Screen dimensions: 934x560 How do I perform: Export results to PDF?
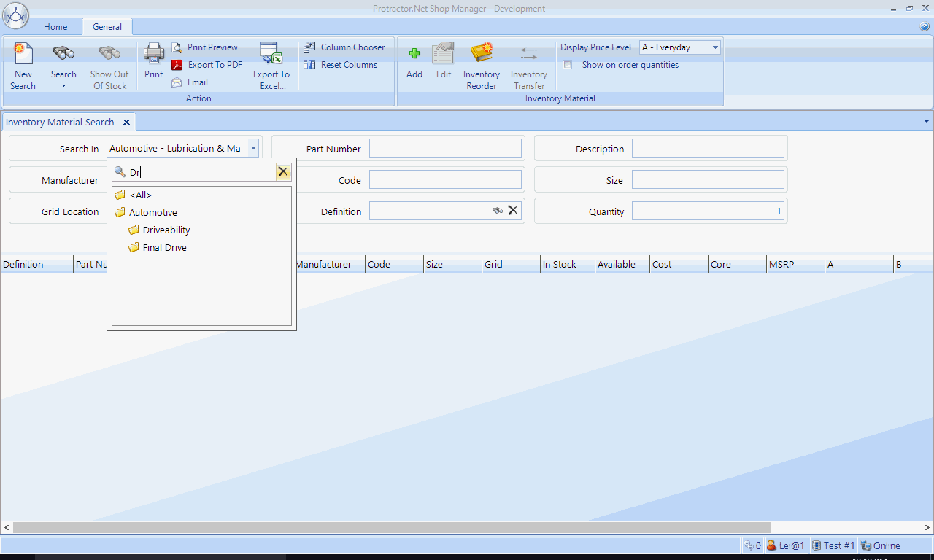click(207, 65)
